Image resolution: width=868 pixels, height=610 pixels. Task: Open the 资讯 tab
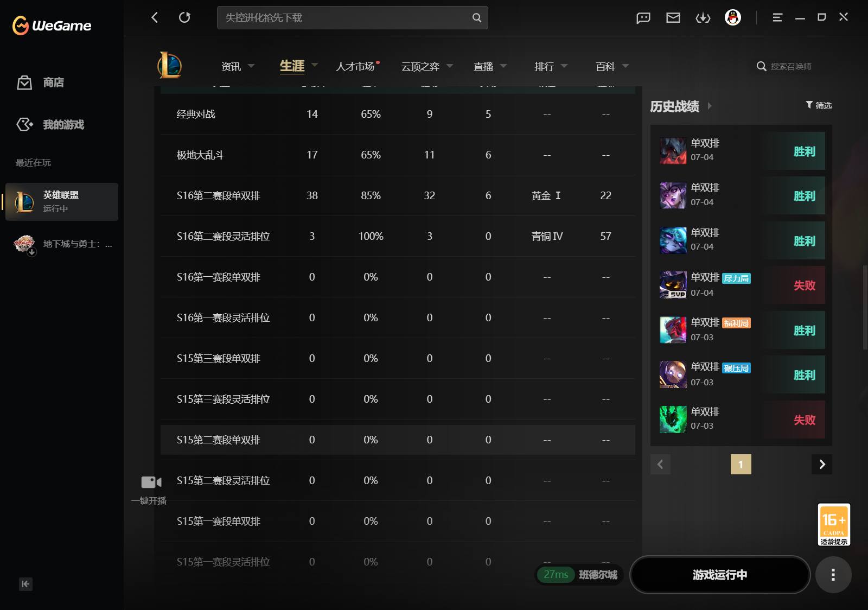pyautogui.click(x=231, y=66)
